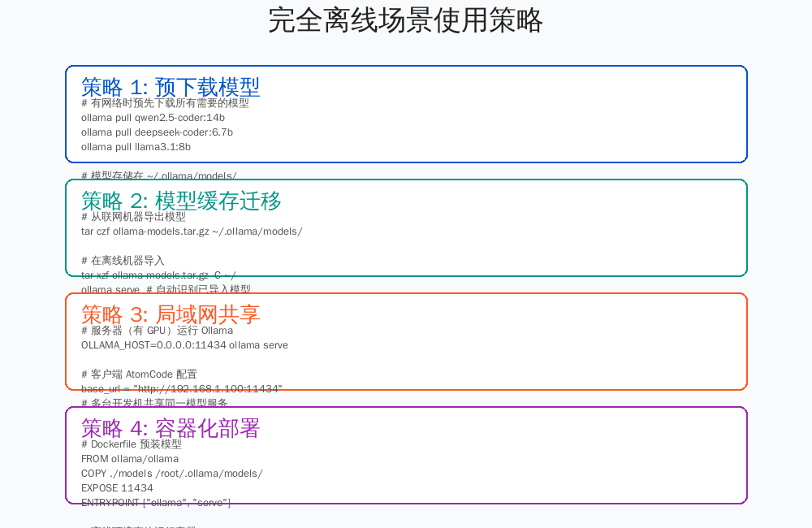The width and height of the screenshot is (812, 528).
Task: Select heading 策略 2: 模型缓存迁移
Action: click(181, 201)
